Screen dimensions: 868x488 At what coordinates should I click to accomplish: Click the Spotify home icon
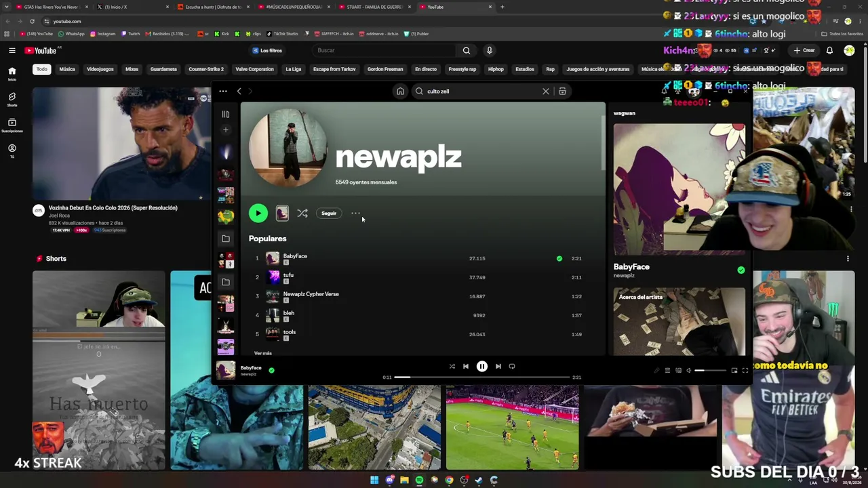(400, 91)
